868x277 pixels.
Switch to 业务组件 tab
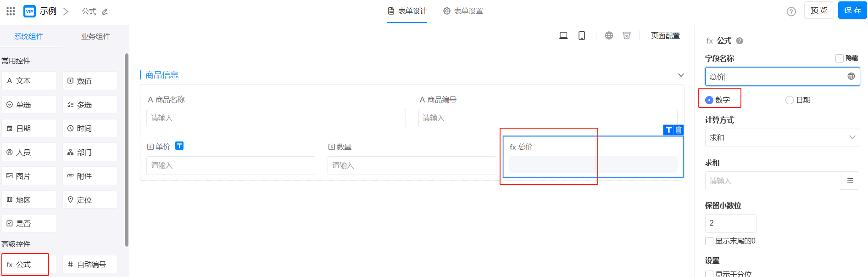[x=95, y=36]
